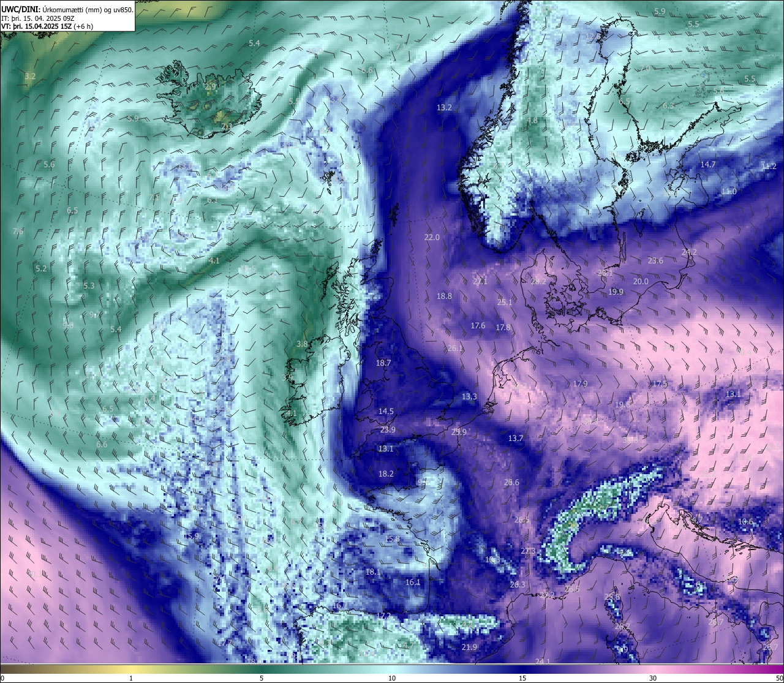Click the 13.3 value off the Dutch coast
784x683 pixels.
(x=469, y=396)
